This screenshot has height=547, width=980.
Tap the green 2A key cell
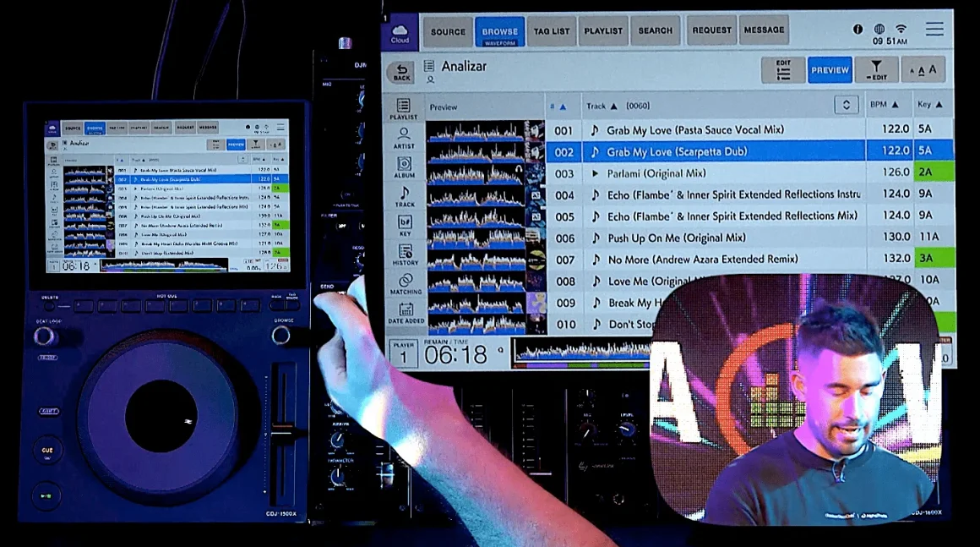pos(934,172)
